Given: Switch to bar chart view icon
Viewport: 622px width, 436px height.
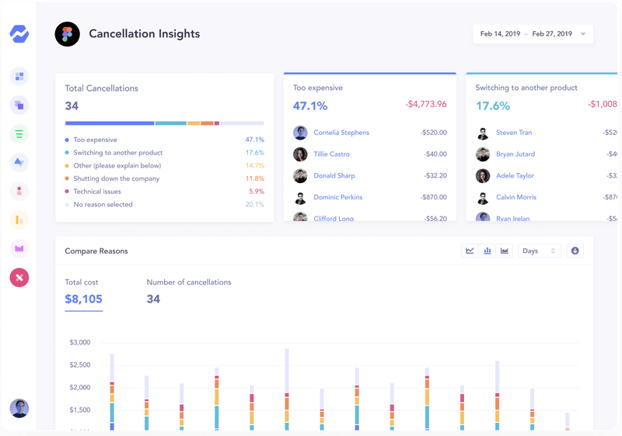Looking at the screenshot, I should [487, 251].
